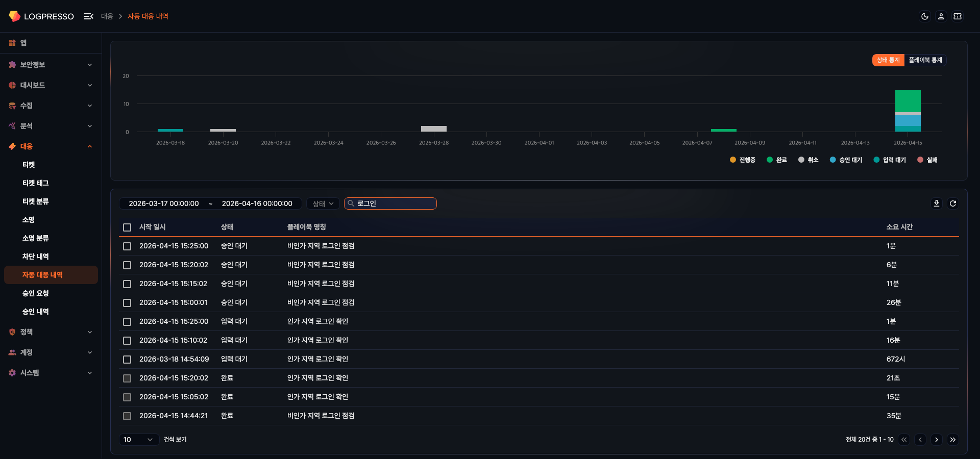Screen dimensions: 980x459
Task: Select the 2026-04-15 15:20:02 승인 대기 row checkbox
Action: click(x=127, y=265)
